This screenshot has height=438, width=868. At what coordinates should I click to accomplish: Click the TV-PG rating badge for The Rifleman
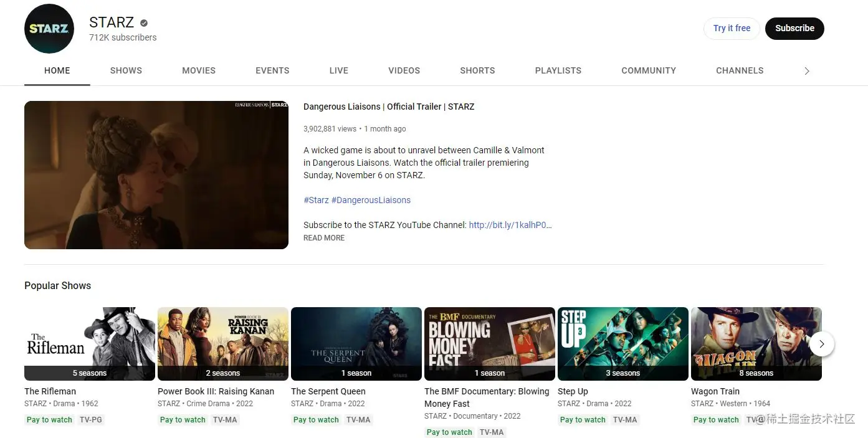pos(91,420)
